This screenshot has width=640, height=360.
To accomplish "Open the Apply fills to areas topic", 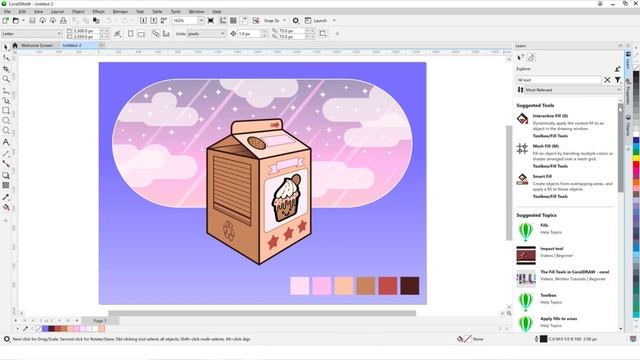I will pyautogui.click(x=558, y=319).
